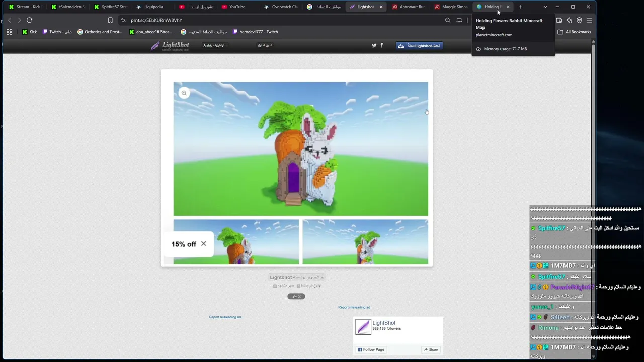
Task: Switch to the Stream - Kick tab
Action: (x=25, y=7)
